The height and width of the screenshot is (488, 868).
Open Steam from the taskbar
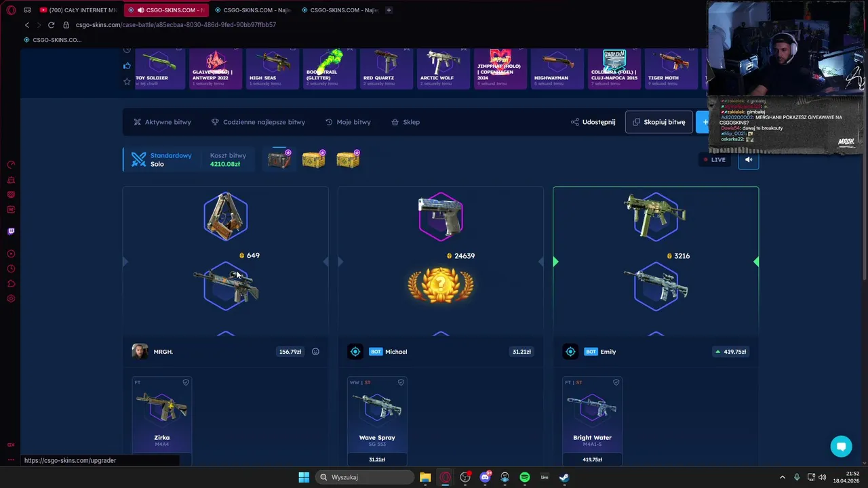(564, 477)
